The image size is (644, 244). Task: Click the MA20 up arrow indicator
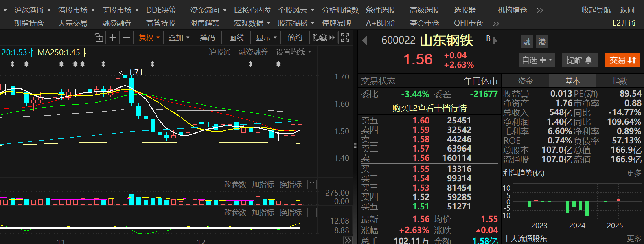point(31,52)
